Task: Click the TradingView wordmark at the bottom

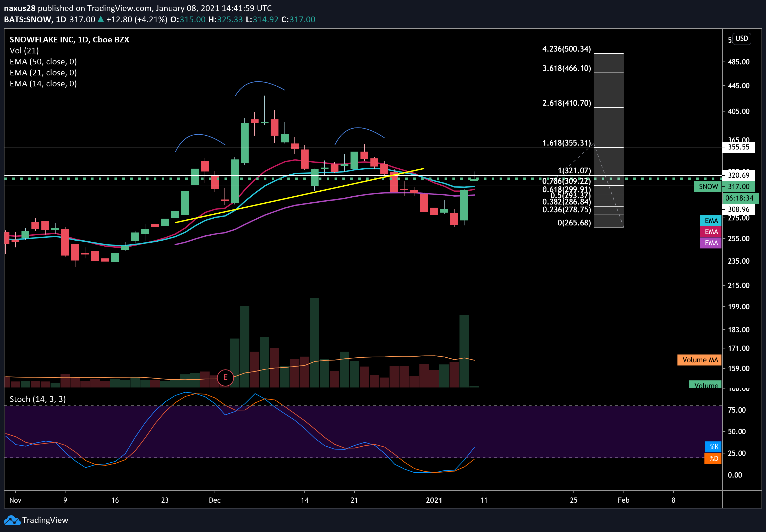Action: coord(45,520)
